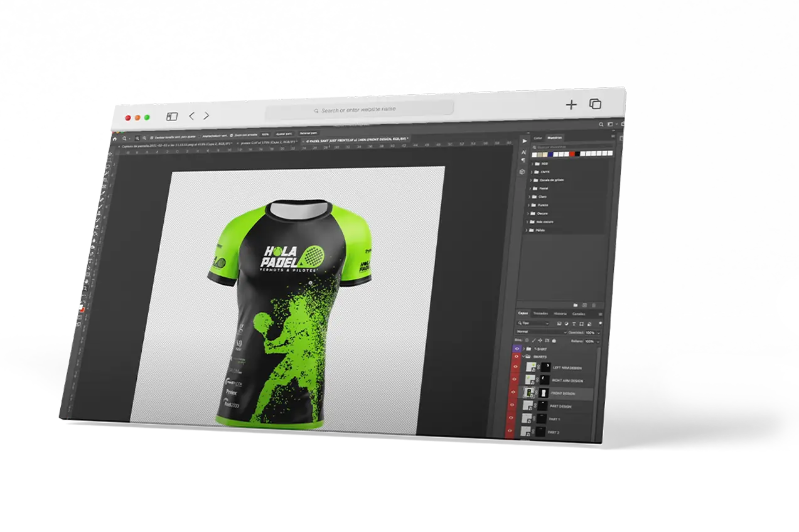Click the 100% zoom button in options bar
Screen dimensions: 799x532
pos(265,134)
